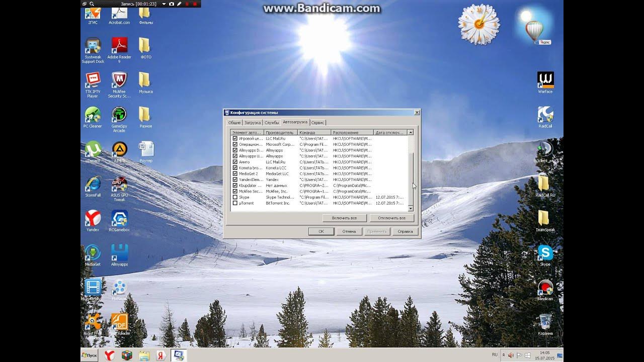The width and height of the screenshot is (644, 362).
Task: Click startup list scrollbar up arrow
Action: coord(411,132)
